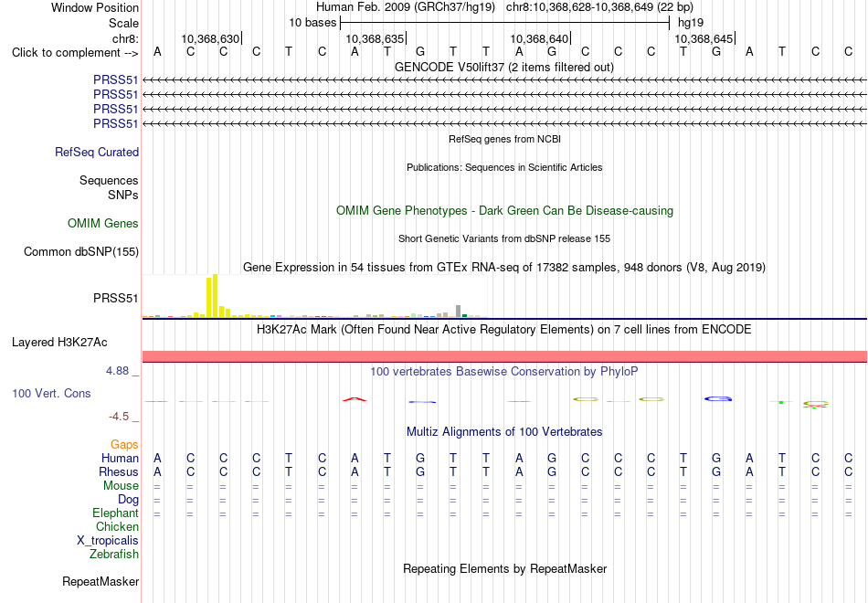The image size is (868, 603).
Task: Click the -4.5 PhyloP lower scale value
Action: click(x=119, y=417)
